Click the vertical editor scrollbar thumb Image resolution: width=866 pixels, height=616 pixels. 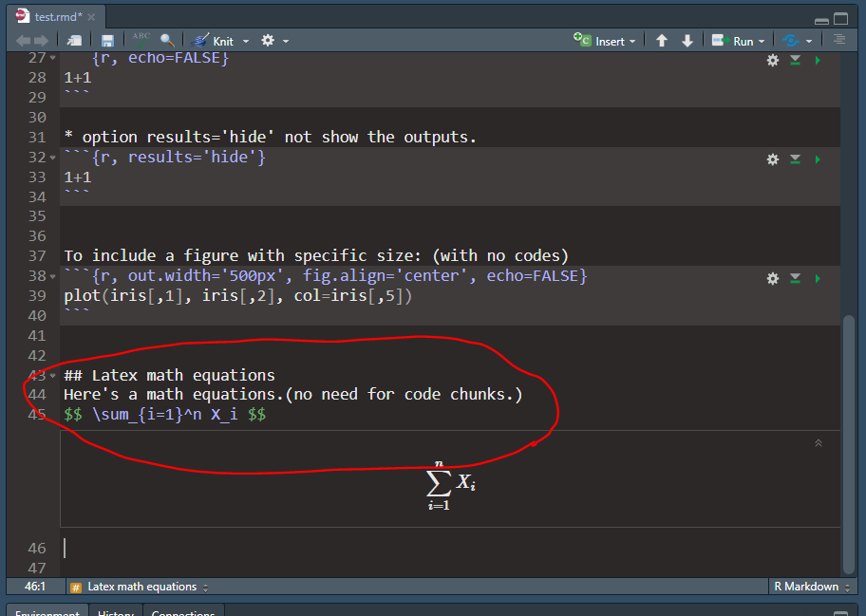850,444
